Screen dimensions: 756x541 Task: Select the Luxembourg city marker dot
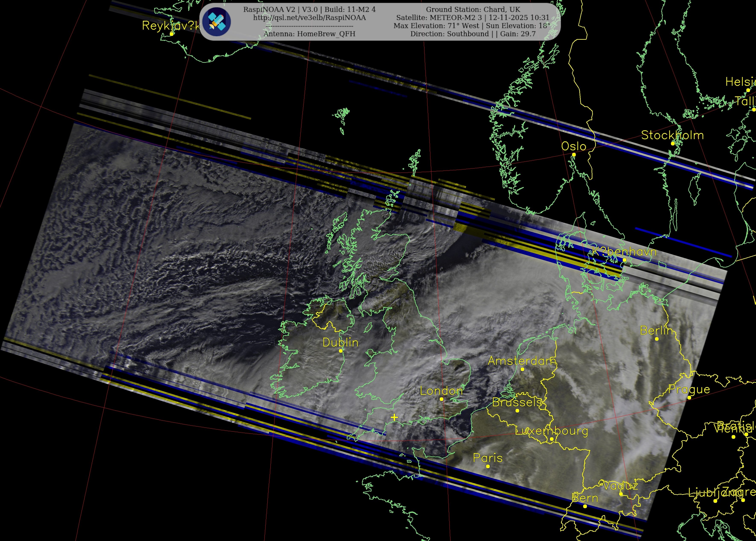coord(551,439)
